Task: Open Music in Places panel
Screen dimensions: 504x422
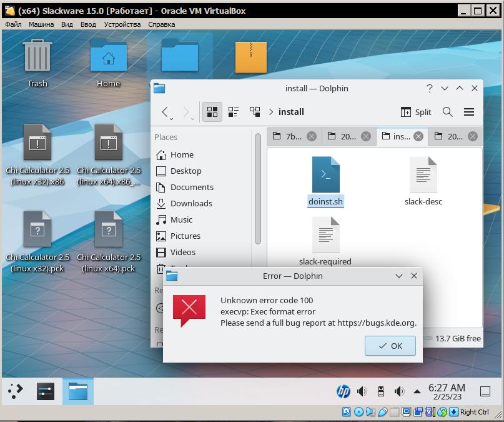Action: (202, 219)
